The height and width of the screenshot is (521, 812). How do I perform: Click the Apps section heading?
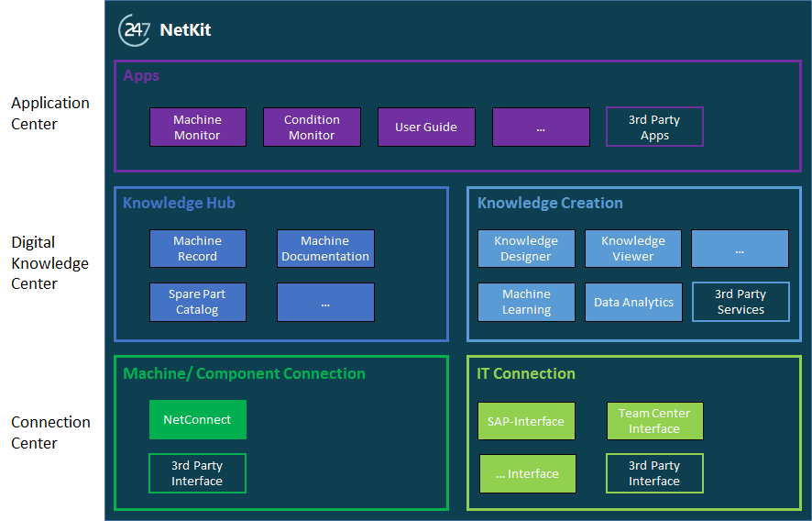click(x=141, y=76)
